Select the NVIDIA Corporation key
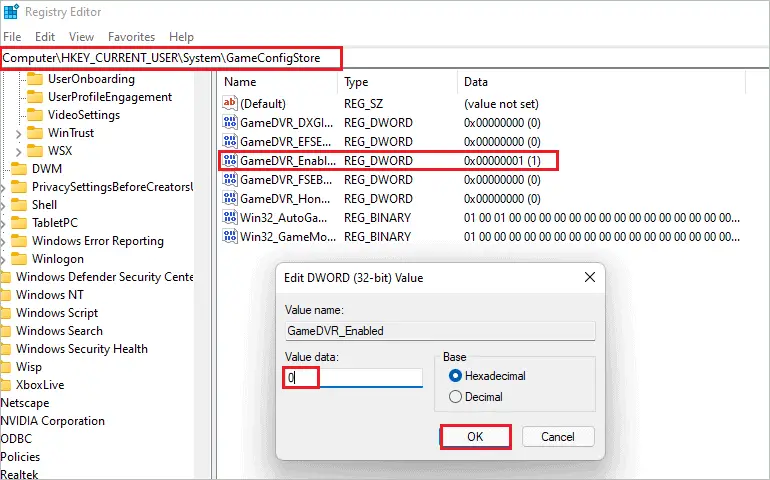Image resolution: width=770 pixels, height=480 pixels. click(53, 421)
